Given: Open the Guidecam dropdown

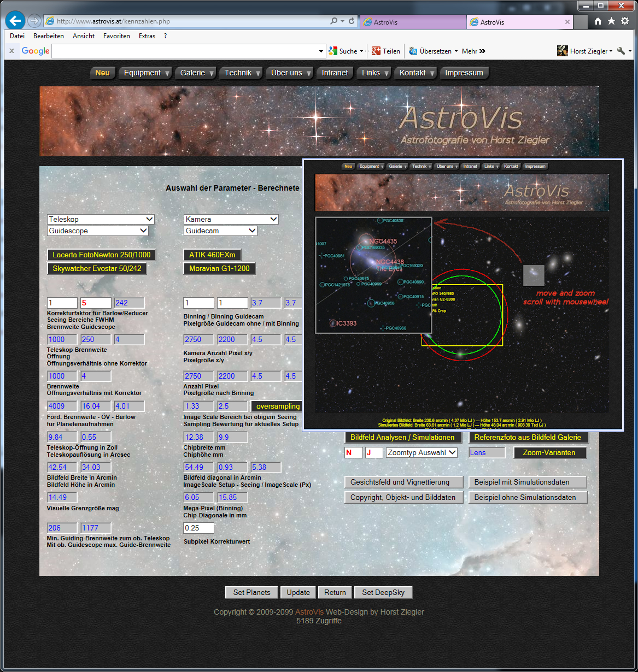Looking at the screenshot, I should [x=220, y=231].
